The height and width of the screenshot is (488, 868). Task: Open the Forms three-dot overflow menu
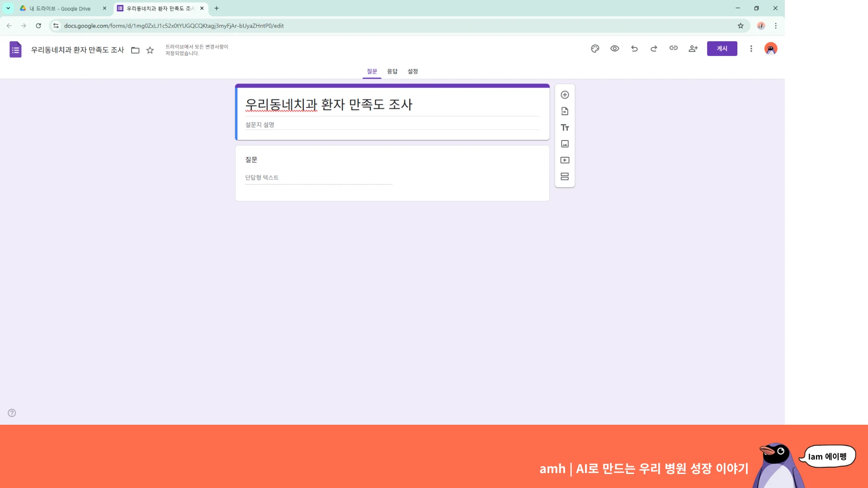pos(751,48)
